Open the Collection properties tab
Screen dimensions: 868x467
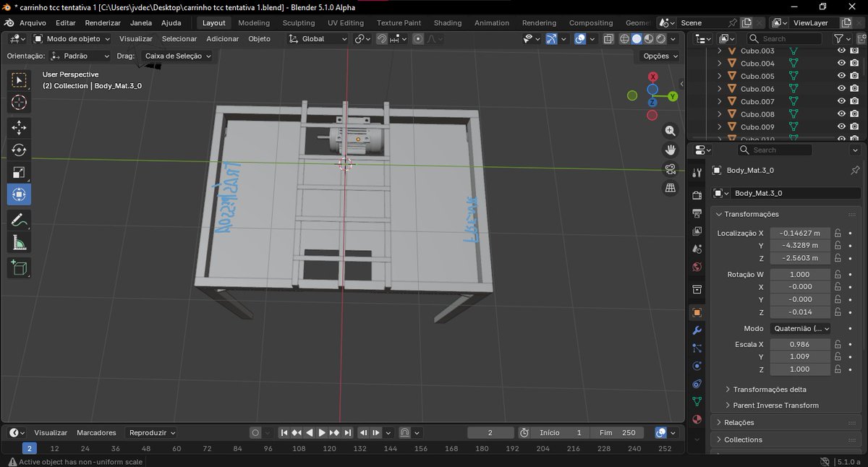tap(697, 290)
